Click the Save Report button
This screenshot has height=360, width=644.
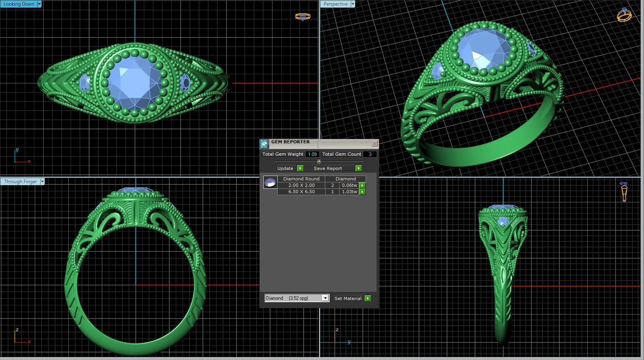334,168
